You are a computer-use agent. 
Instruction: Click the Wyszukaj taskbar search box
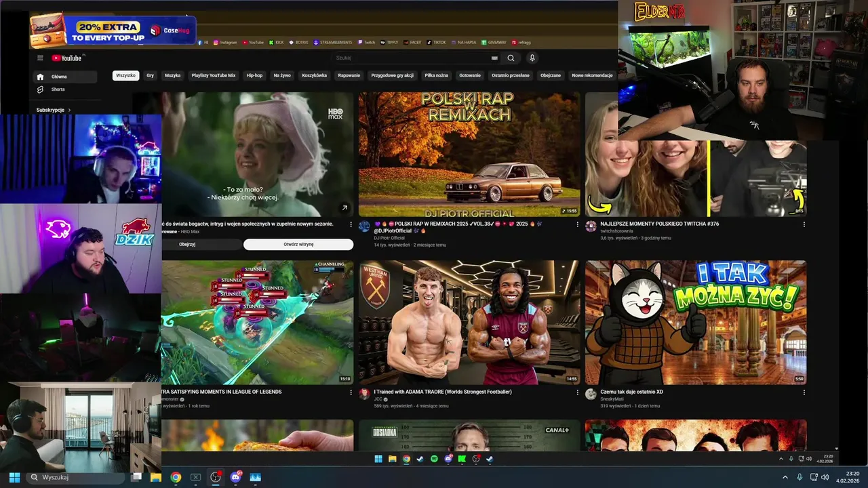click(75, 477)
